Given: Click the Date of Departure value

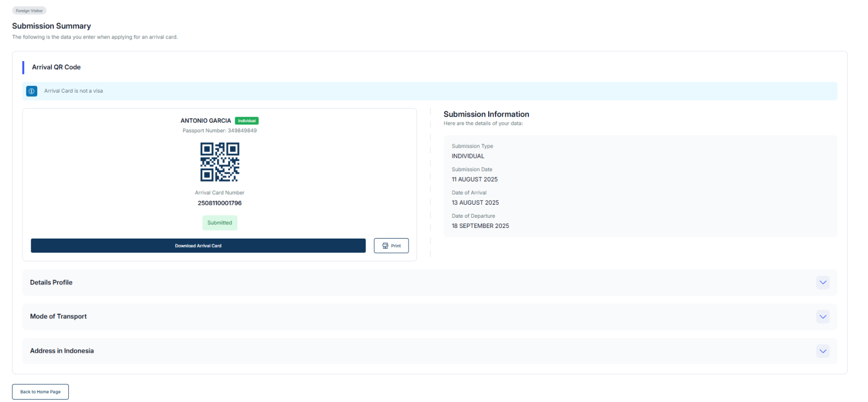Looking at the screenshot, I should [480, 226].
